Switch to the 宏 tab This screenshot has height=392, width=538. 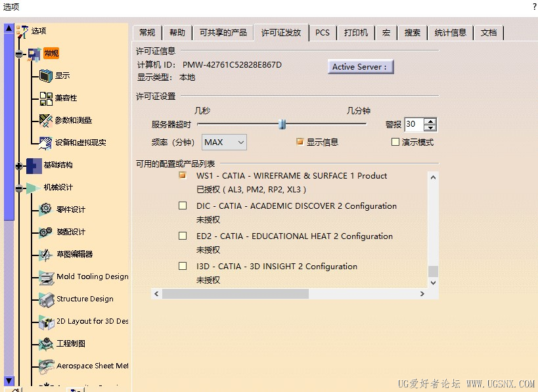click(x=386, y=33)
